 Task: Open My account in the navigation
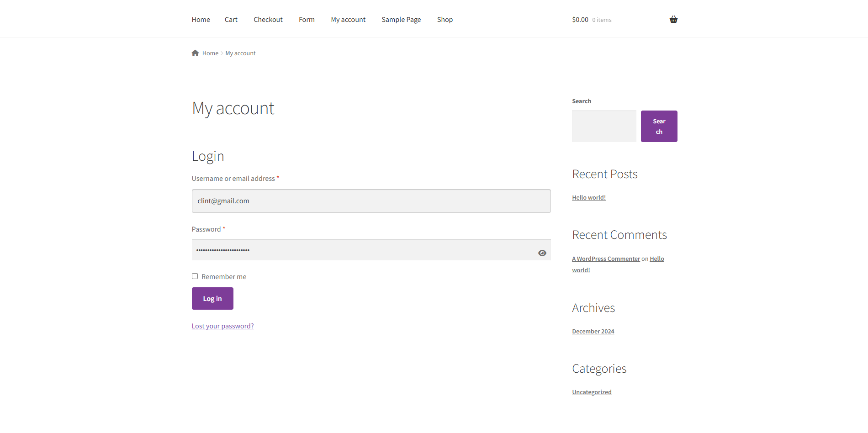tap(348, 20)
